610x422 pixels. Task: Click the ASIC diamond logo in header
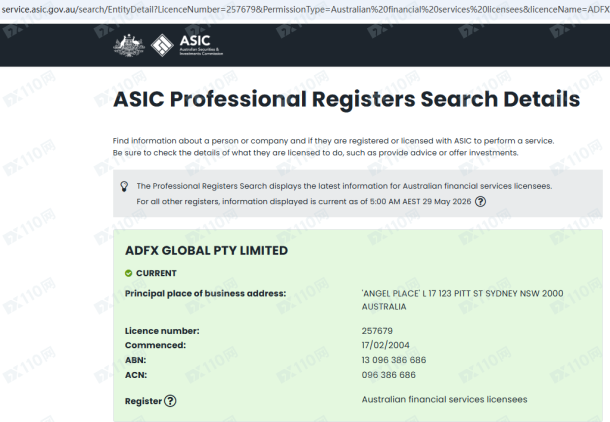click(162, 45)
